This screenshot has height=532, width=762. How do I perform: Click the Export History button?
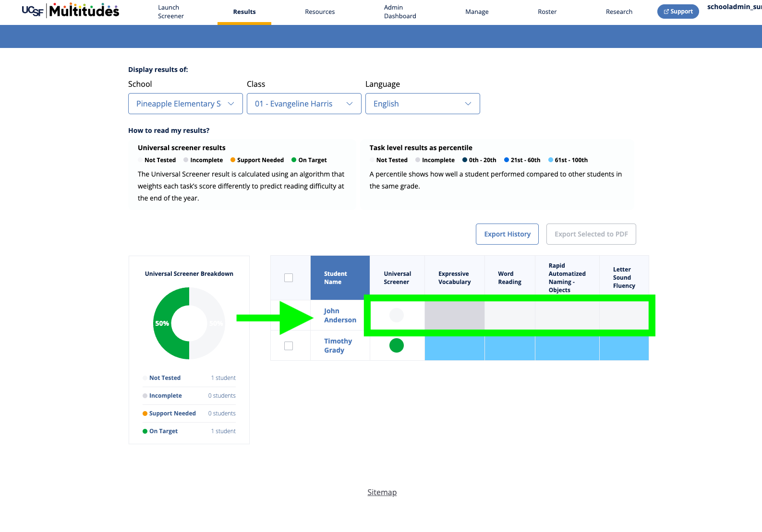point(507,234)
